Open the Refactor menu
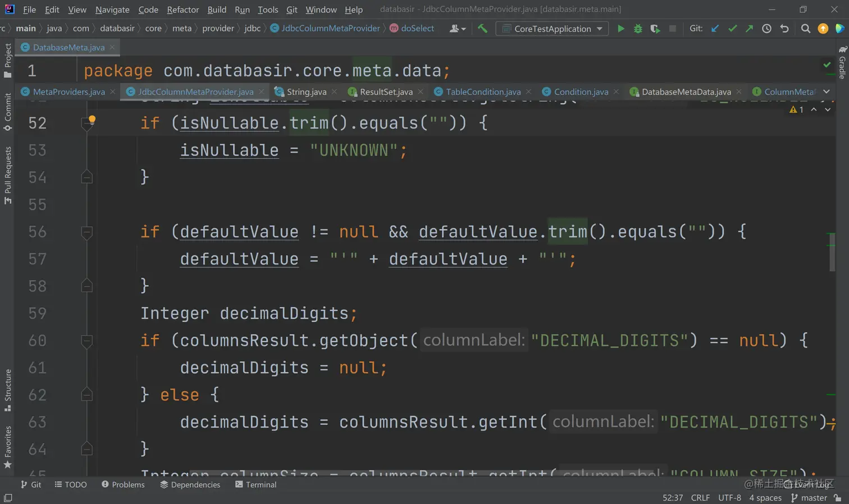 click(x=183, y=10)
